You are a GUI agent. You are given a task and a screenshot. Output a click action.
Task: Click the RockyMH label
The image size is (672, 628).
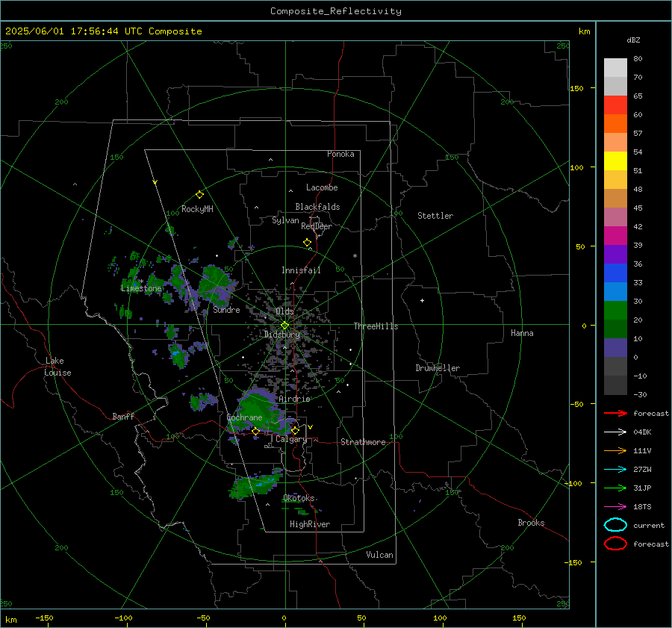tap(197, 209)
